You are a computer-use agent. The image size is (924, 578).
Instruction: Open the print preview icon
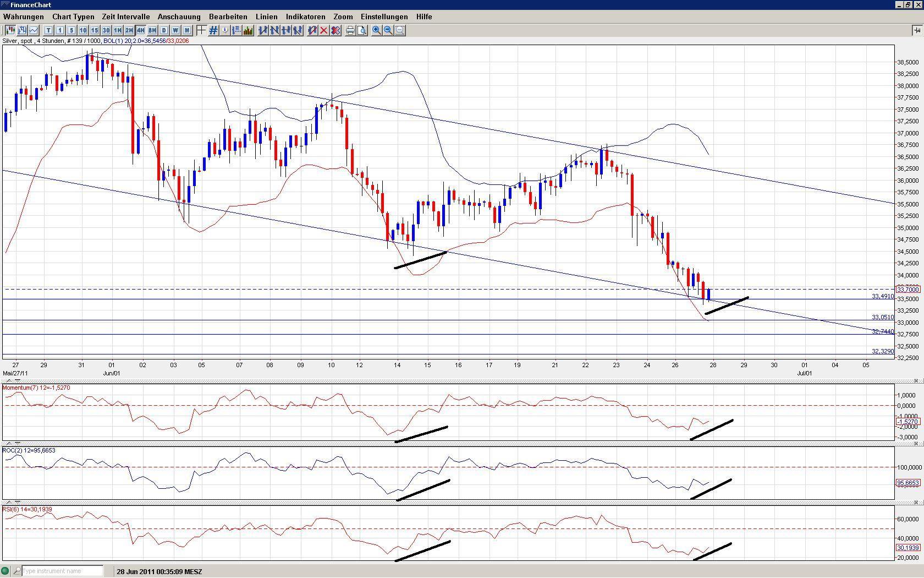pos(362,30)
